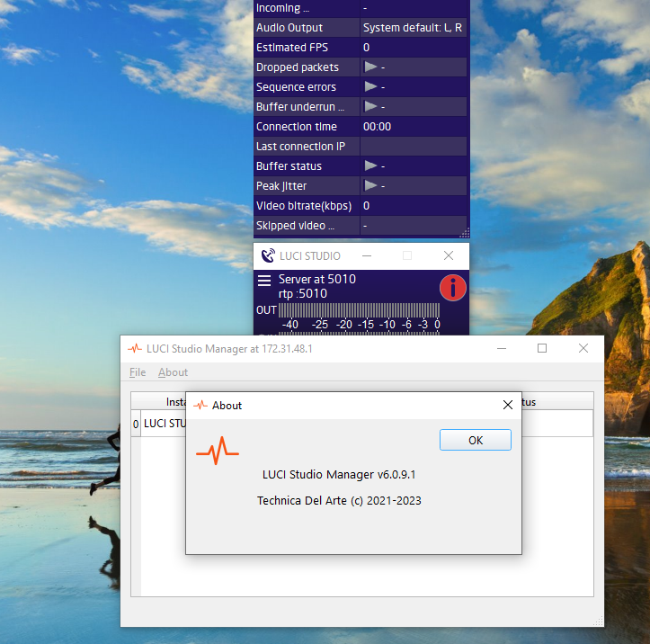Click the OUT level meter bar
650x644 pixels.
click(x=359, y=310)
